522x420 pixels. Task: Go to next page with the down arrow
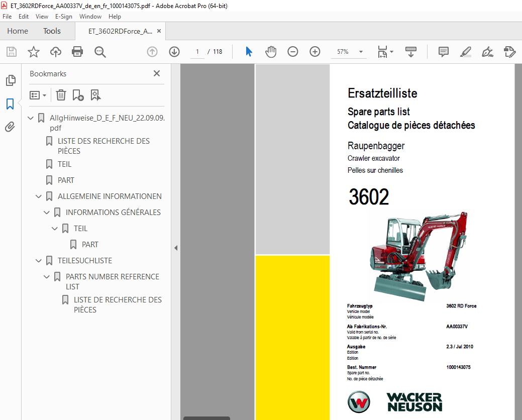pyautogui.click(x=174, y=51)
